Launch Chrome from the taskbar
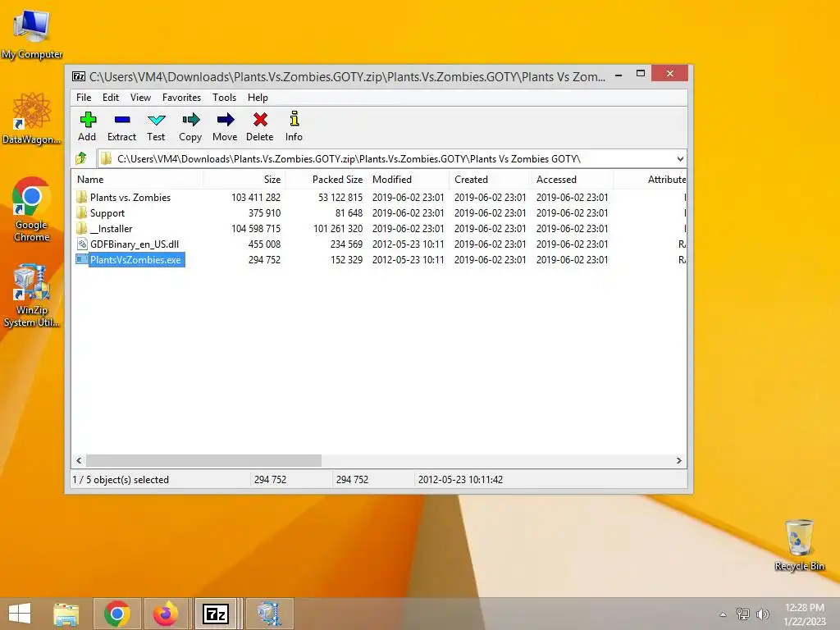This screenshot has height=630, width=840. 117,614
